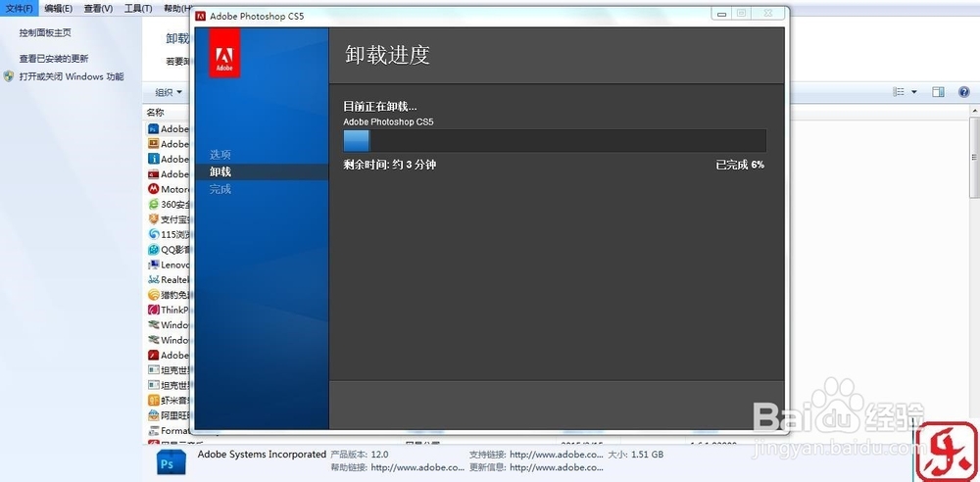980x482 pixels.
Task: Open the 帮助(H) menu
Action: 176,8
